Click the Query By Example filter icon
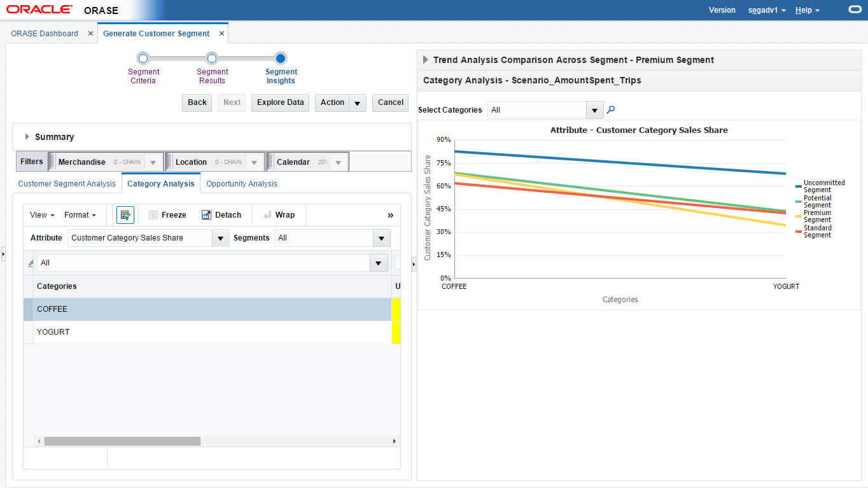Screen dimensions: 868x488 click(125, 215)
